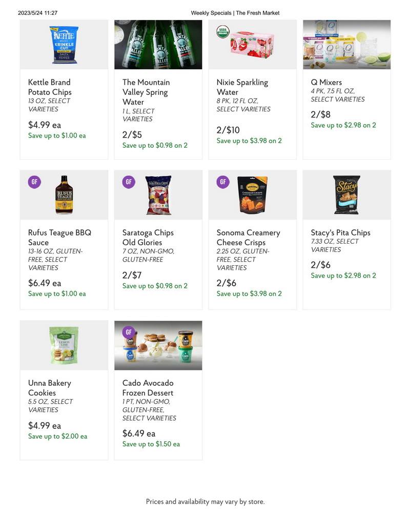Open the Mountain Valley bottles image
The height and width of the screenshot is (532, 410).
[x=158, y=45]
